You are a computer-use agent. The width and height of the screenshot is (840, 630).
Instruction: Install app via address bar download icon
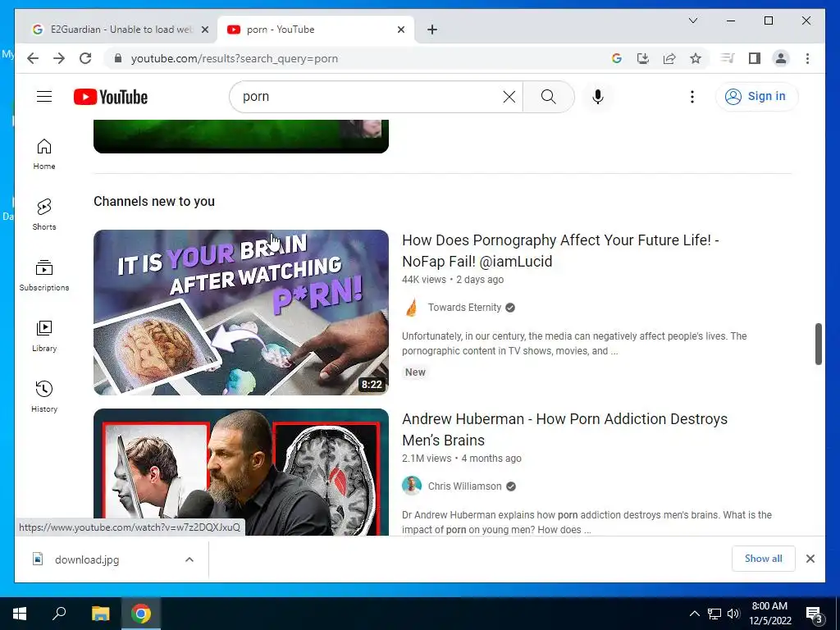643,58
